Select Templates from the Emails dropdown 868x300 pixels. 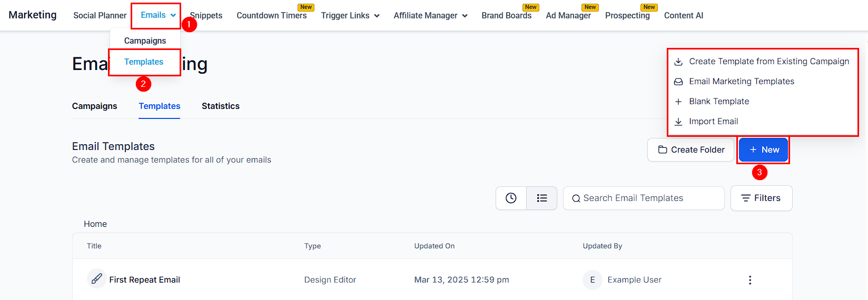coord(144,62)
